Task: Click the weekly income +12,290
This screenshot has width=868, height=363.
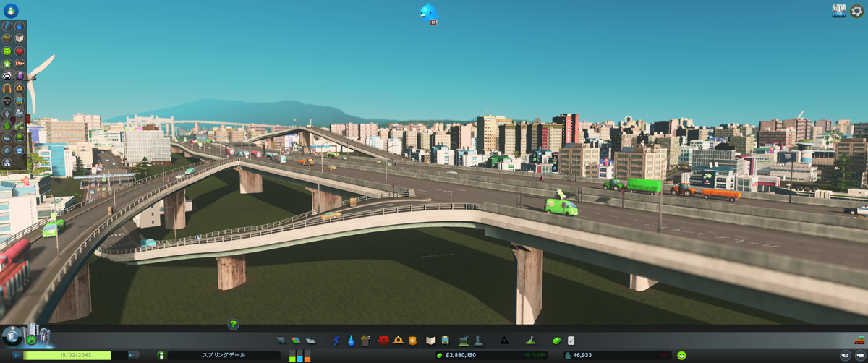Action: 535,355
